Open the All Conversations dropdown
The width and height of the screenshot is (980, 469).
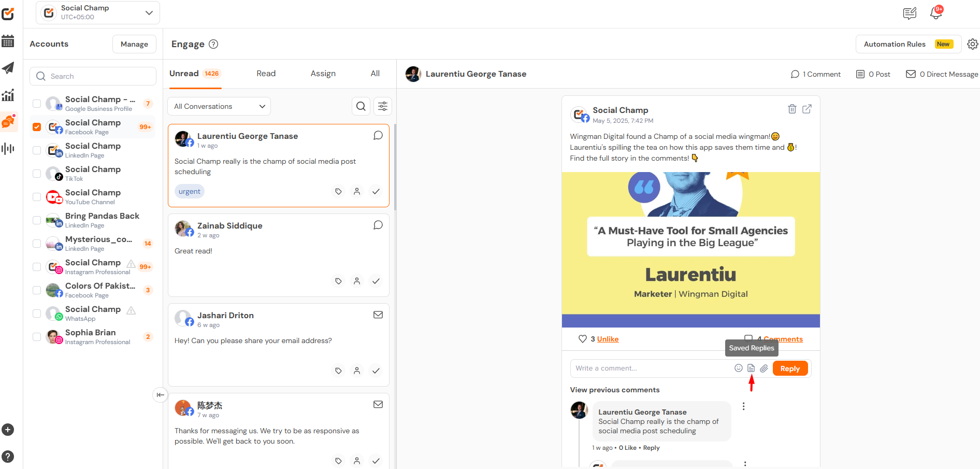[219, 106]
